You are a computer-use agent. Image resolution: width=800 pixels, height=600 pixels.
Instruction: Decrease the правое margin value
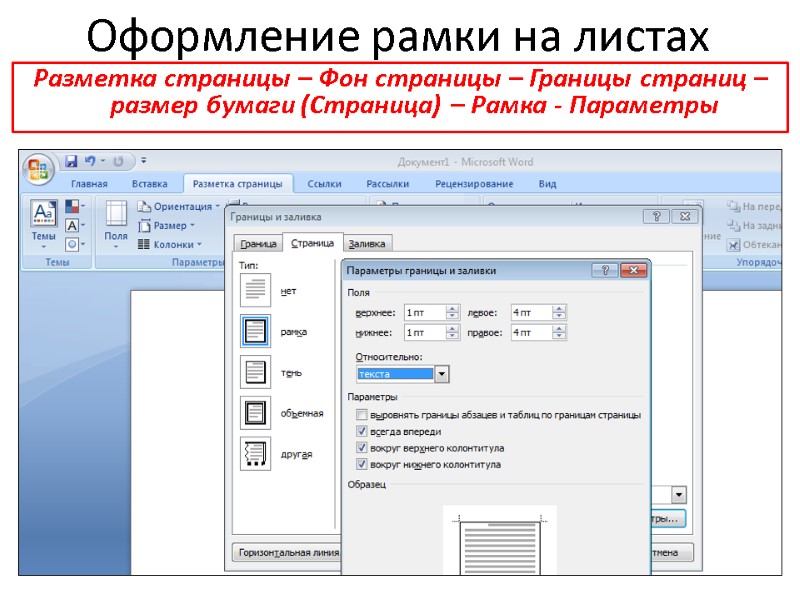point(559,336)
